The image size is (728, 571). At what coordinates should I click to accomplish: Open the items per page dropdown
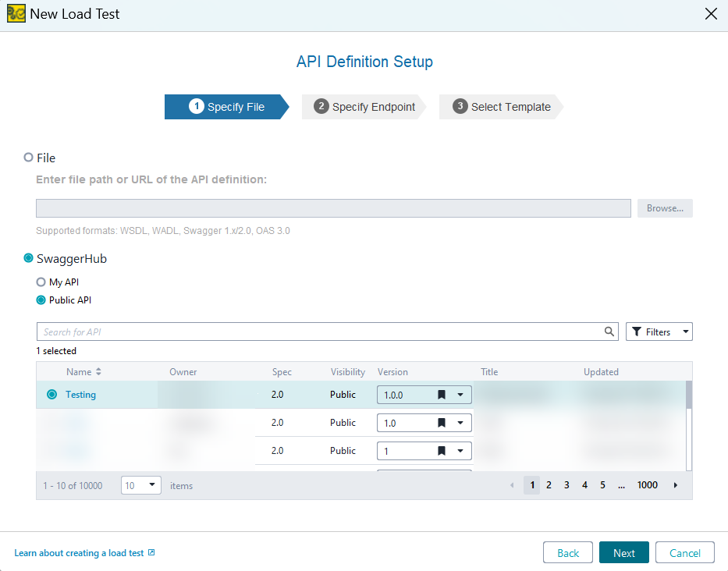[151, 485]
